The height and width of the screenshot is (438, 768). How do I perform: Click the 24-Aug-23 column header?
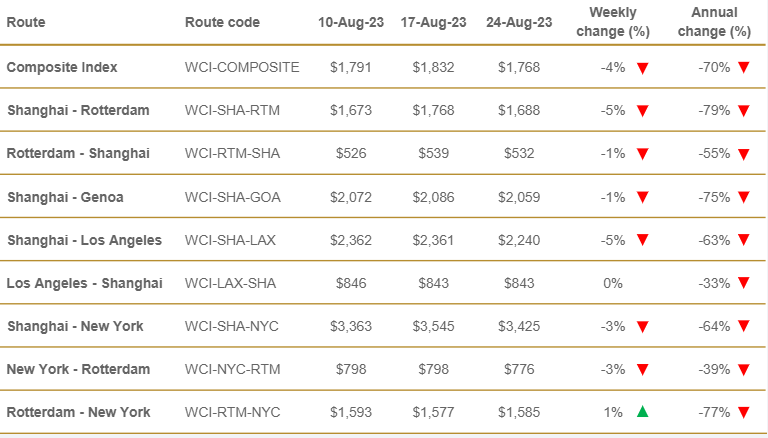point(519,23)
